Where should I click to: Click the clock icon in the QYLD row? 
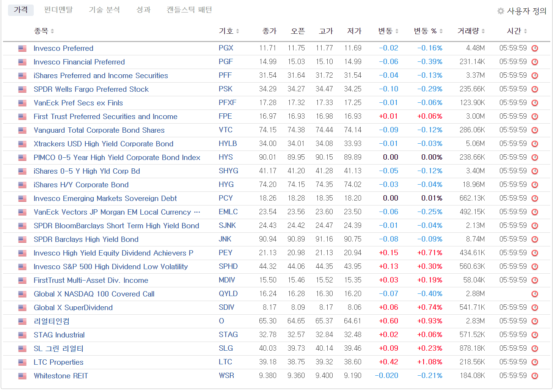(x=535, y=294)
